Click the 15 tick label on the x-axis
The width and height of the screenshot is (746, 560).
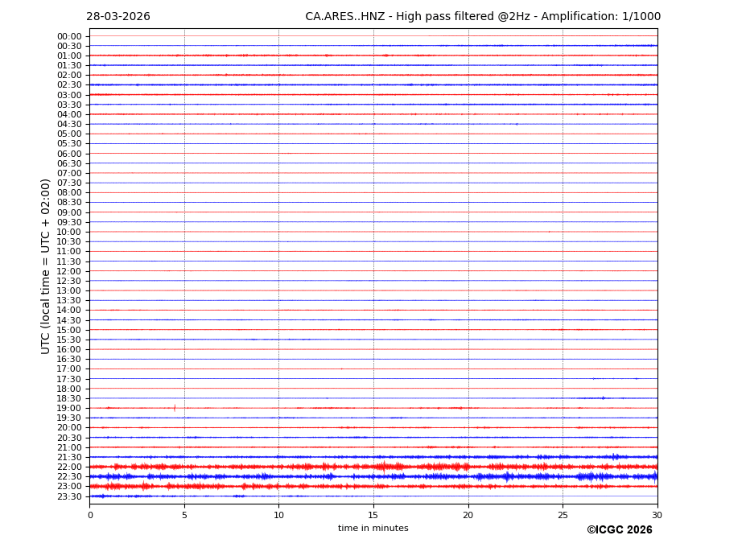coord(373,515)
